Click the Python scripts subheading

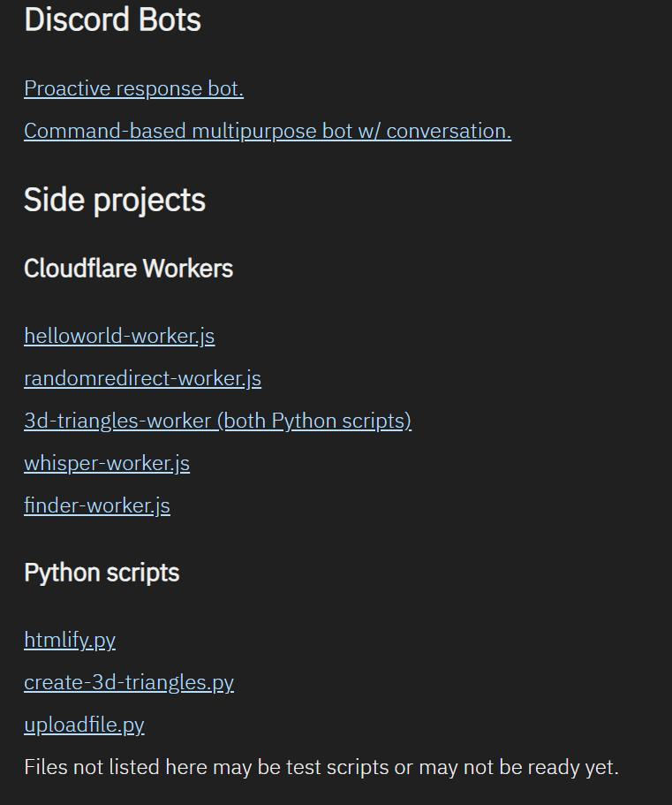point(102,573)
